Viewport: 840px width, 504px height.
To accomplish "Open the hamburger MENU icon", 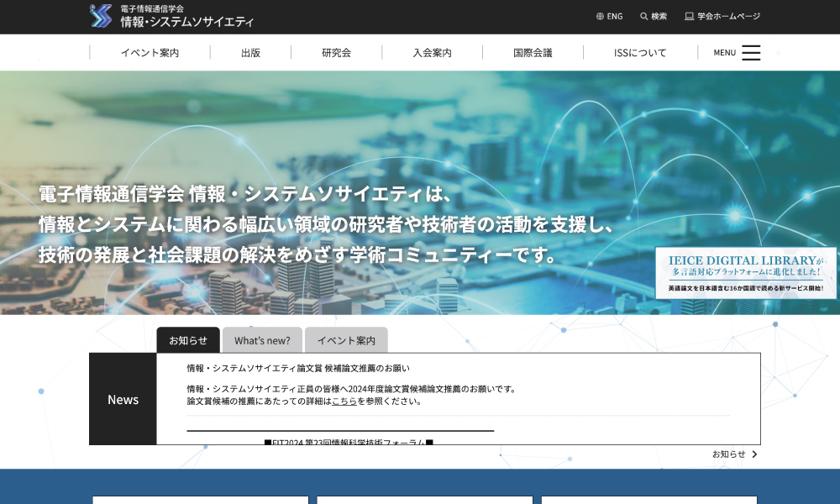I will (x=751, y=53).
